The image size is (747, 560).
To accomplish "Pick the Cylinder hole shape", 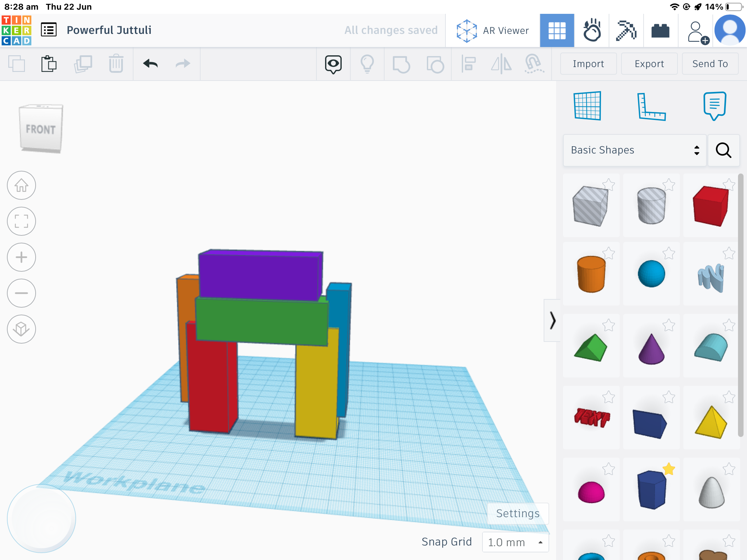I will tap(652, 205).
